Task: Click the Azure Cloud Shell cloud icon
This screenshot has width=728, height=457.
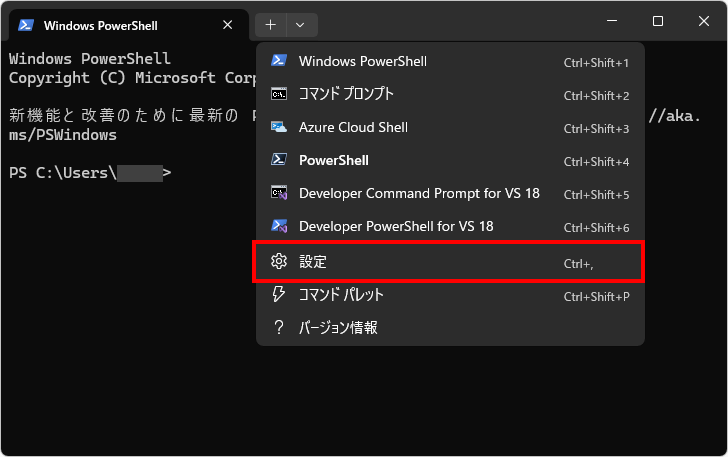Action: point(279,127)
